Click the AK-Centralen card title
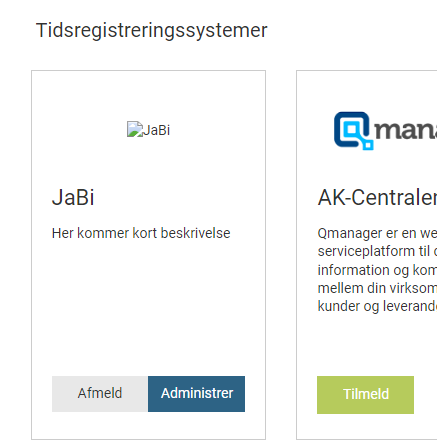Screen dimensions: 437x445 377,197
